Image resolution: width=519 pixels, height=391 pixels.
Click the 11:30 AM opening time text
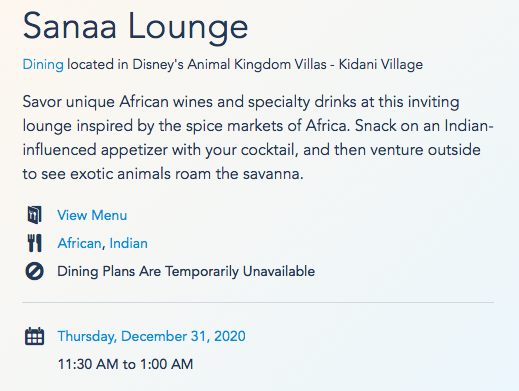point(88,364)
